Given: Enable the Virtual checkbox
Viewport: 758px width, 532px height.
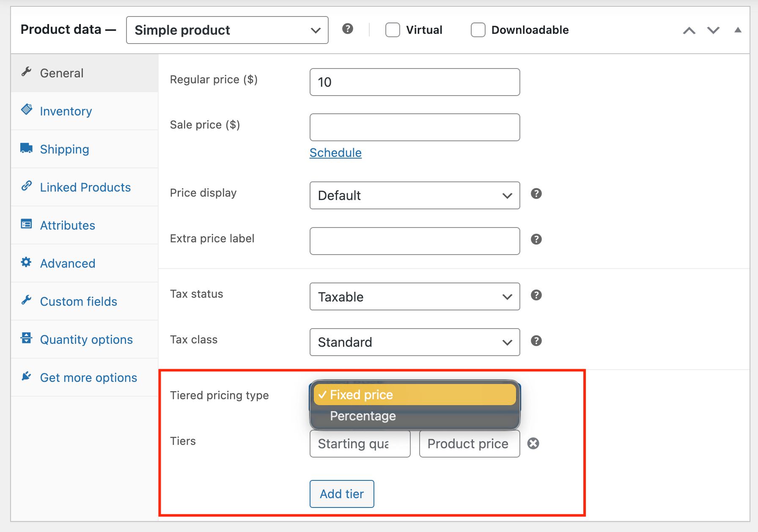Looking at the screenshot, I should point(393,30).
